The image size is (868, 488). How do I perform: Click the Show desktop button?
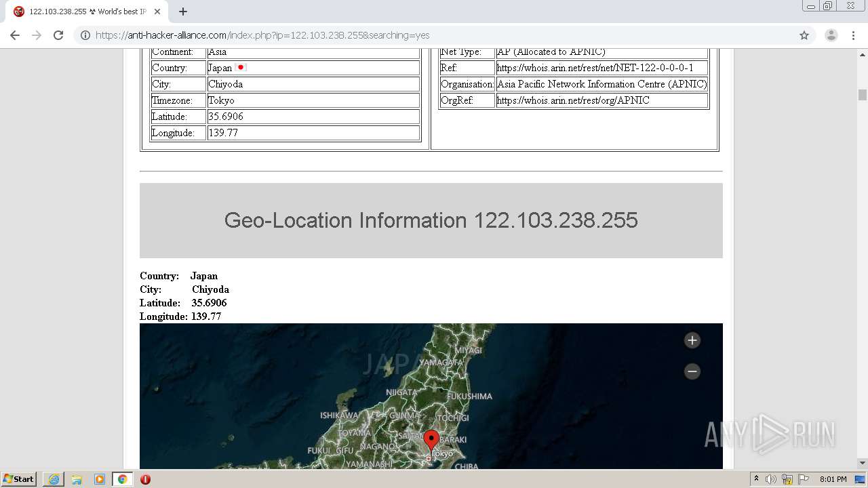click(x=861, y=479)
